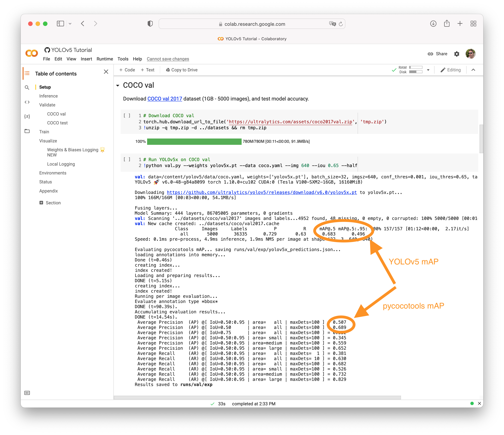Click the Safari privacy shield icon
The width and height of the screenshot is (504, 435).
coord(150,24)
